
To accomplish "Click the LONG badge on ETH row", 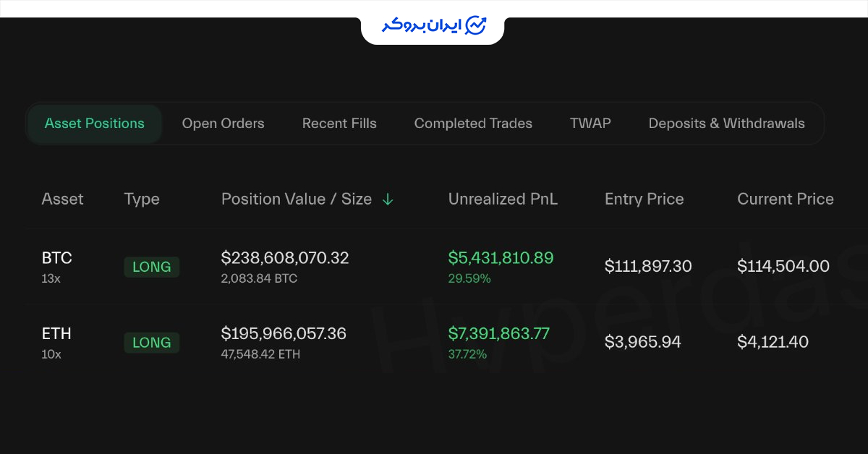I will tap(152, 343).
